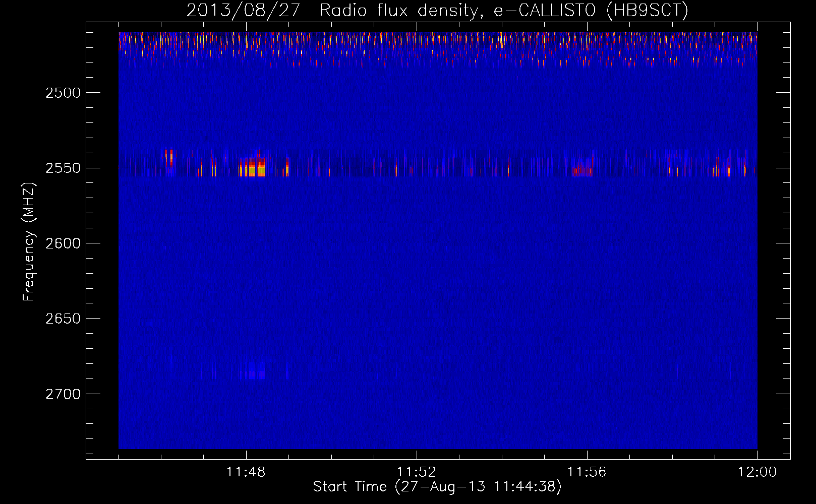Click the 2500 frequency axis label
816x504 pixels.
pyautogui.click(x=63, y=93)
